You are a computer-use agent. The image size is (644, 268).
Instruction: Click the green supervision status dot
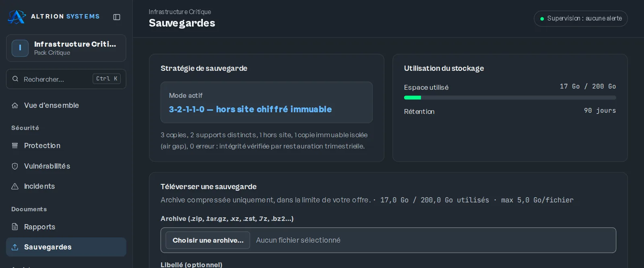pos(542,19)
